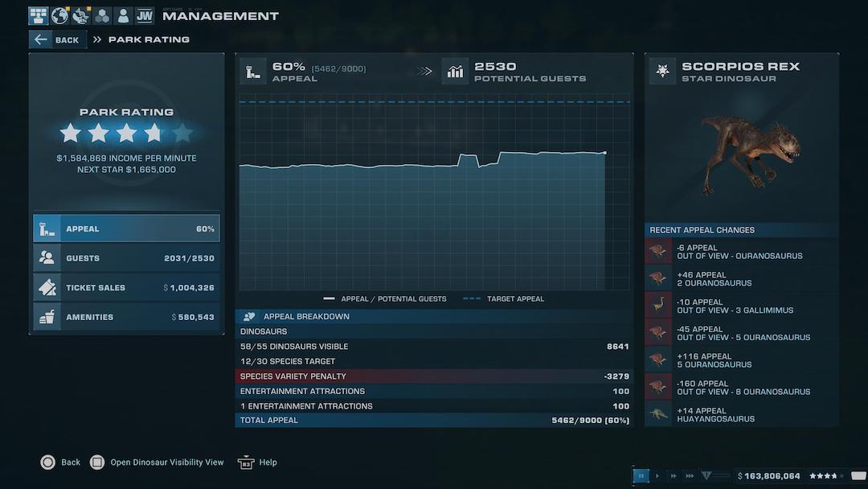The height and width of the screenshot is (489, 868).
Task: Click the Target Appeal legend entry
Action: (x=503, y=298)
